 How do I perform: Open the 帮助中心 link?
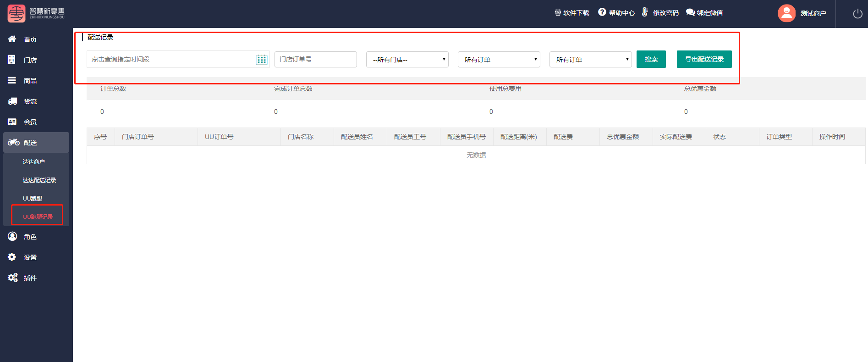pos(622,13)
